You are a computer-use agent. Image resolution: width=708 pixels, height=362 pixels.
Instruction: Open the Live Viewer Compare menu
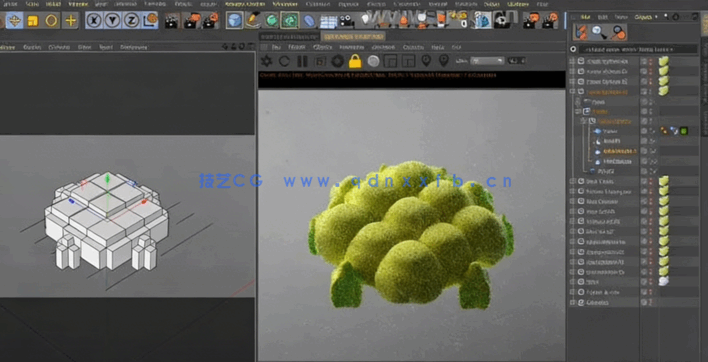point(383,47)
